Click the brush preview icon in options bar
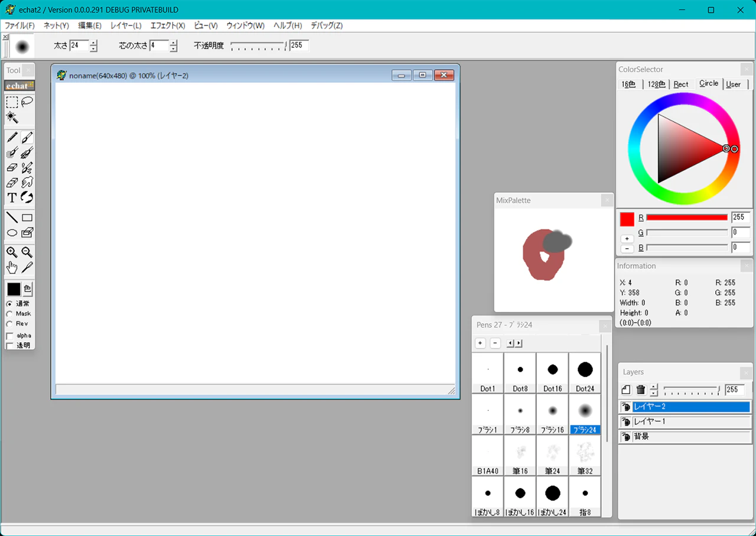The height and width of the screenshot is (536, 756). click(x=22, y=46)
